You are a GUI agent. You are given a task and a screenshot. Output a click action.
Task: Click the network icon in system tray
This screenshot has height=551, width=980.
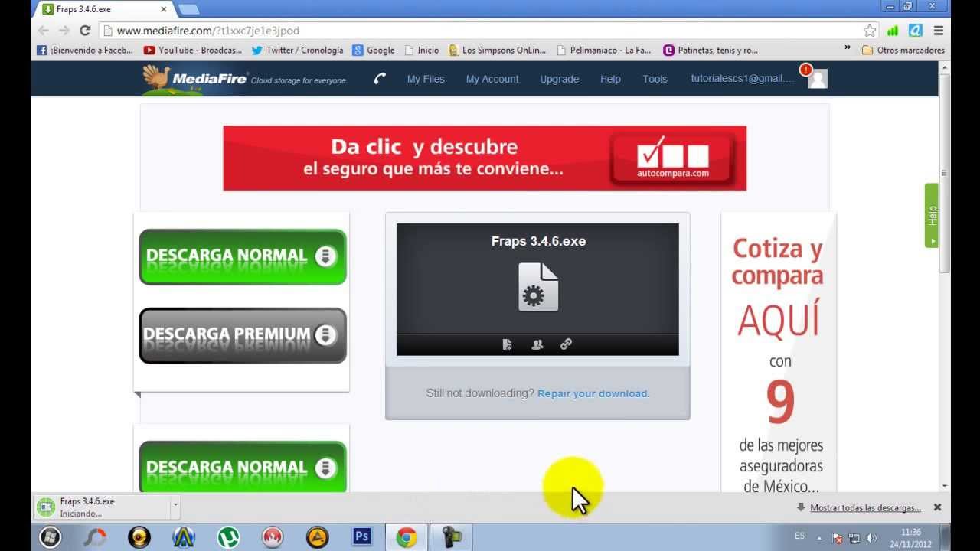(854, 538)
